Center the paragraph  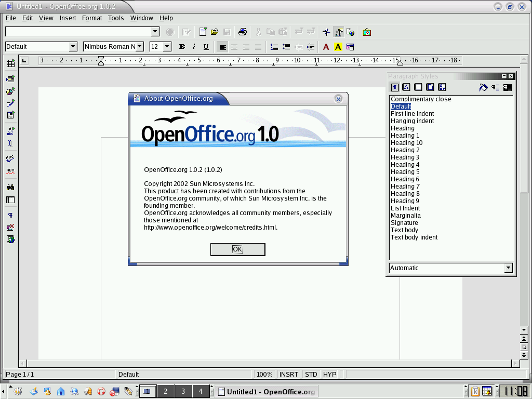234,47
